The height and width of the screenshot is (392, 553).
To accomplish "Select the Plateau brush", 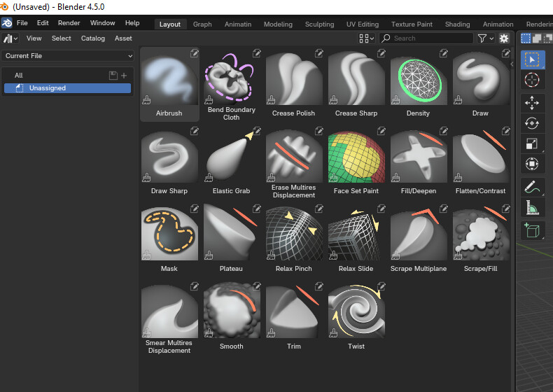I will pos(232,239).
